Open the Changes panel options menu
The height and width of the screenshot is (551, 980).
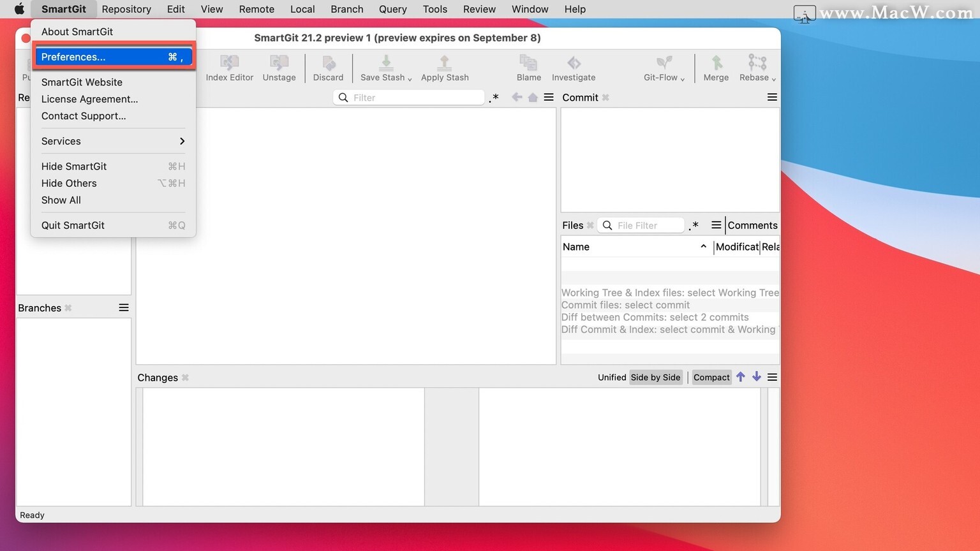point(772,378)
